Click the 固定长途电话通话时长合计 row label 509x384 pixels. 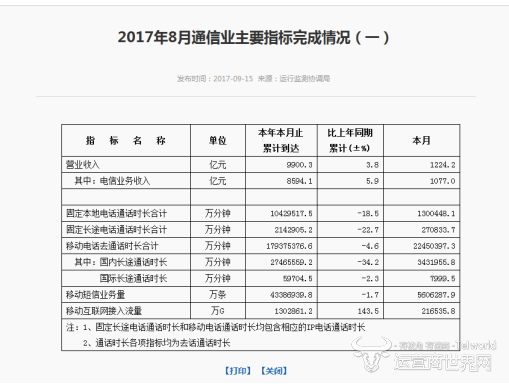tap(116, 230)
